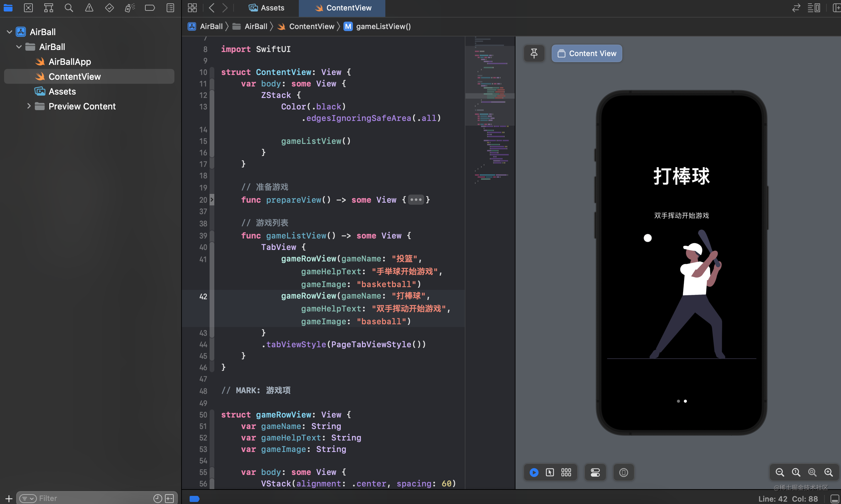Expand the folded code ellipsis in prepareView
This screenshot has width=841, height=504.
pos(416,200)
